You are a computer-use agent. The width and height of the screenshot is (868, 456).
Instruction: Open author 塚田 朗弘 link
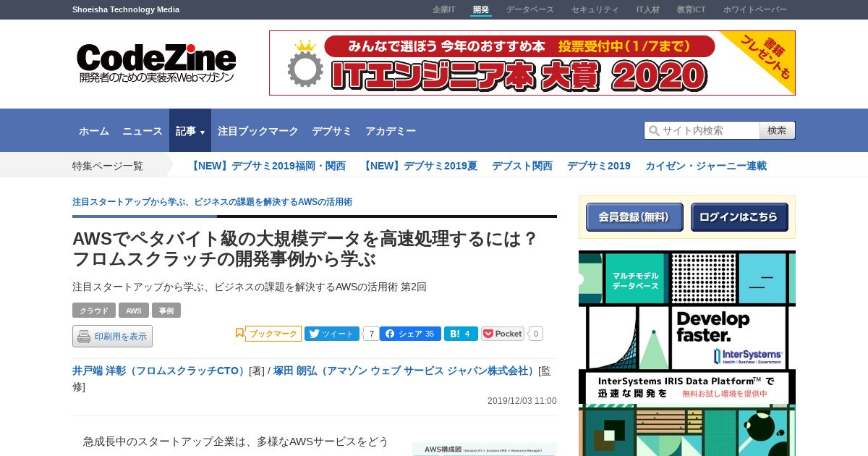405,371
